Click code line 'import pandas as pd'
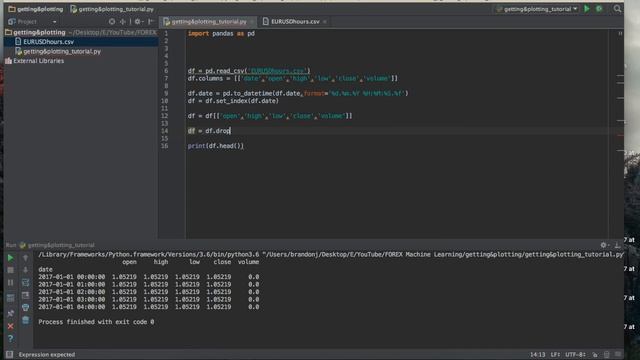640x360 pixels. pos(221,33)
